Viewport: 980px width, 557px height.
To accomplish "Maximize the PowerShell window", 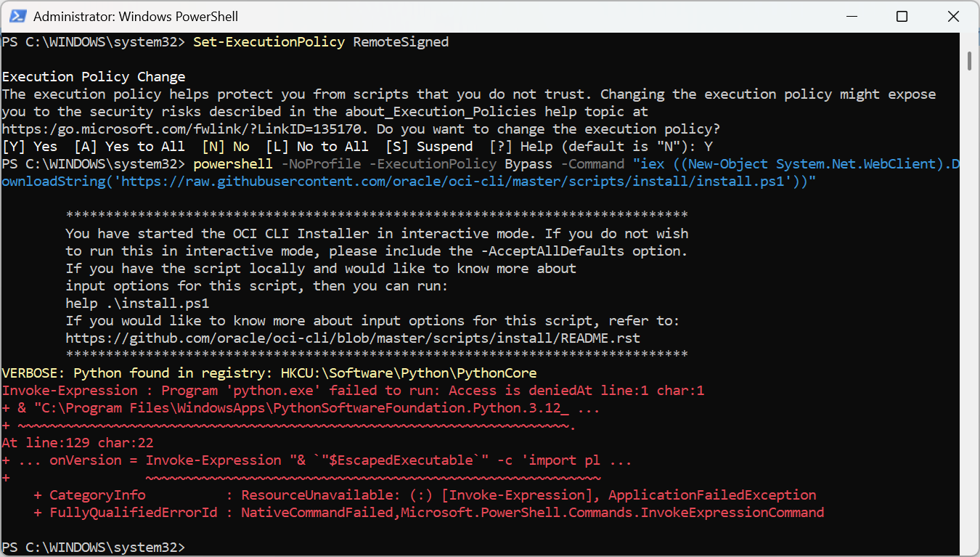I will pos(902,16).
